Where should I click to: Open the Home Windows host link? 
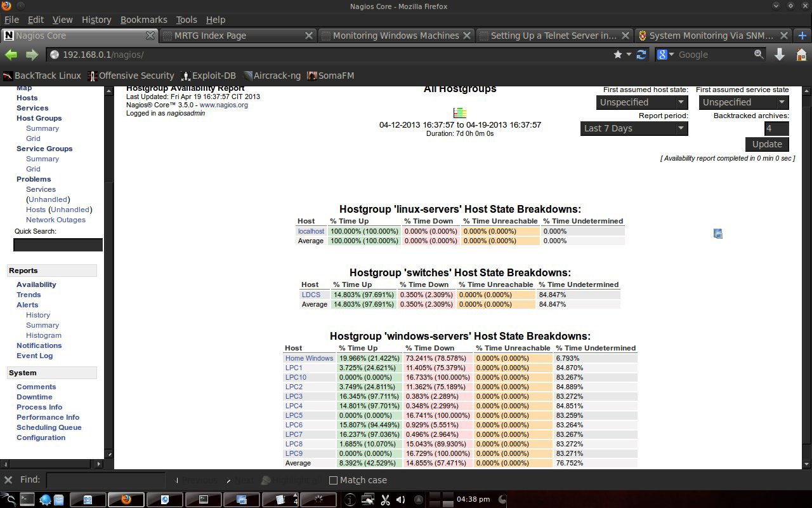click(x=309, y=358)
